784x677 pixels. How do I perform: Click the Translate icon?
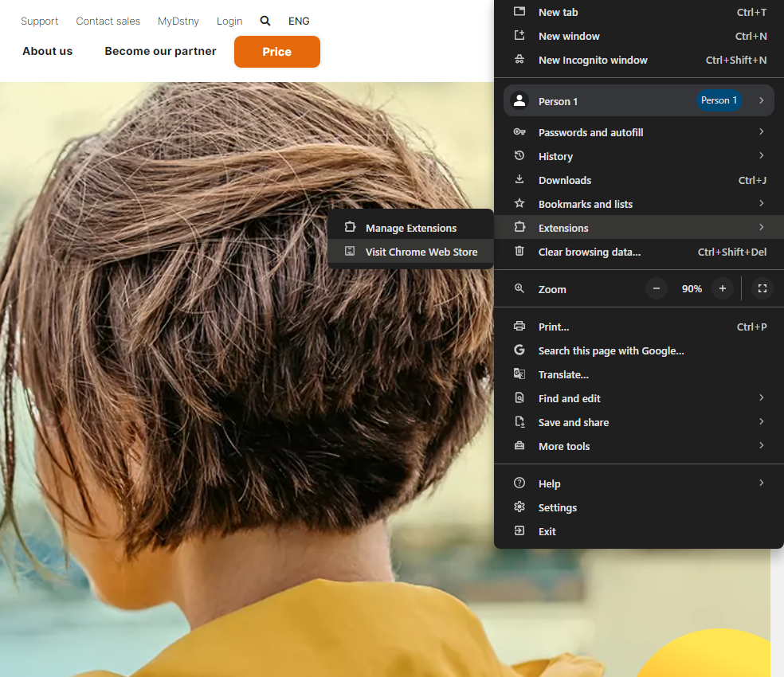pyautogui.click(x=519, y=374)
